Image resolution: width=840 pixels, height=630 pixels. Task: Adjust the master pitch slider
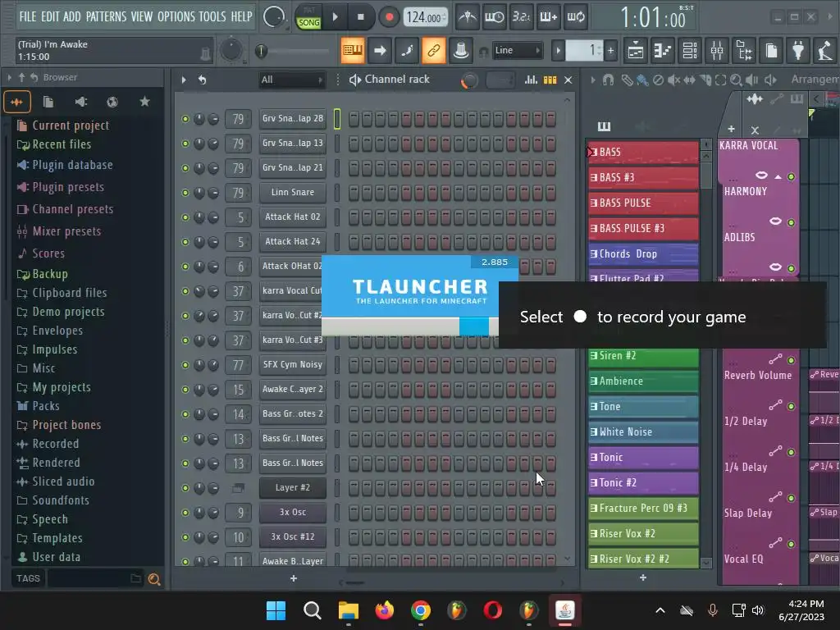[293, 52]
